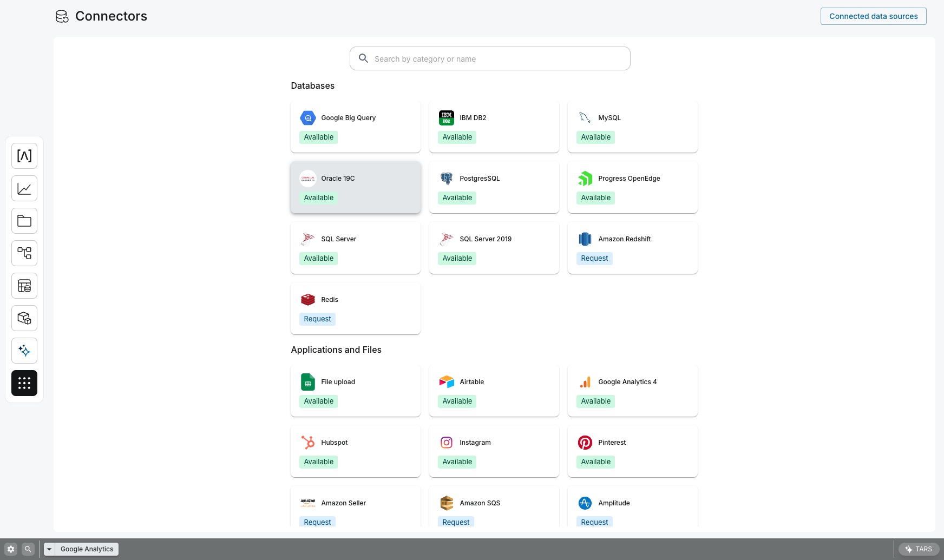Click the SQL Server 2019 connector name
This screenshot has height=560, width=944.
point(486,239)
